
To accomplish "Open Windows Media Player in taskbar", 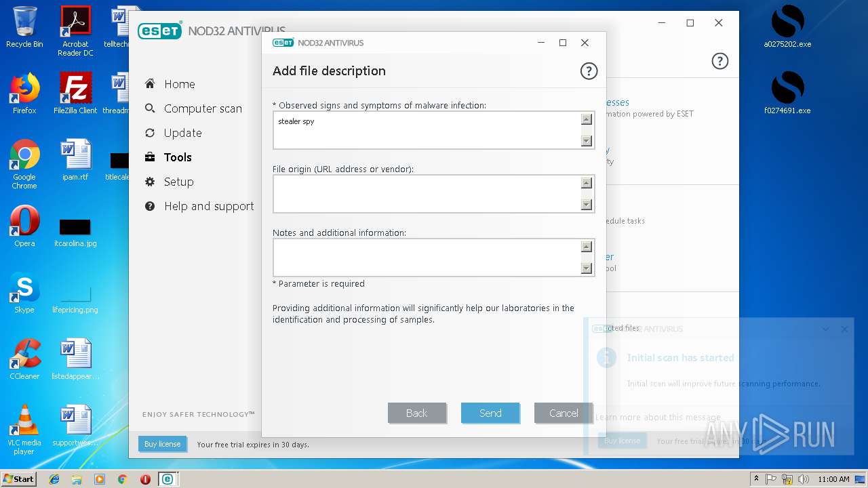I will pyautogui.click(x=100, y=479).
